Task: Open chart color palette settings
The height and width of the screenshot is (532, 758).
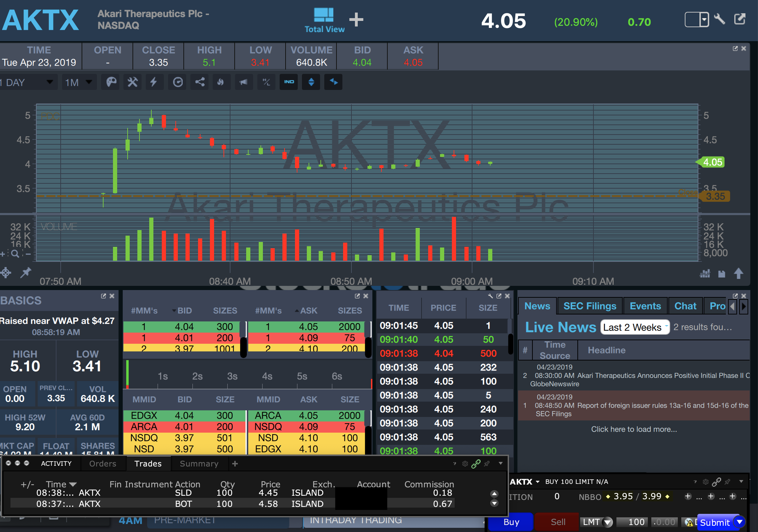Action: coord(111,82)
